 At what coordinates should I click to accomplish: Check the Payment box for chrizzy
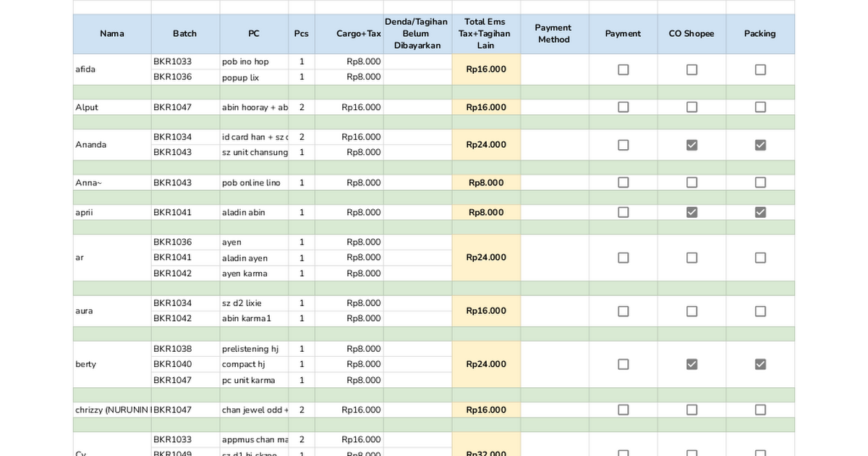coord(623,410)
